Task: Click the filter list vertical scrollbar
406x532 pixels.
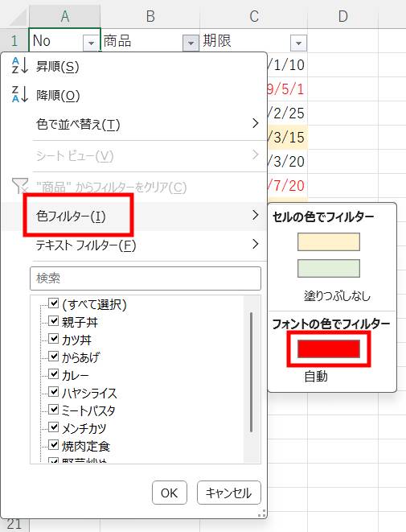Action: (x=251, y=372)
